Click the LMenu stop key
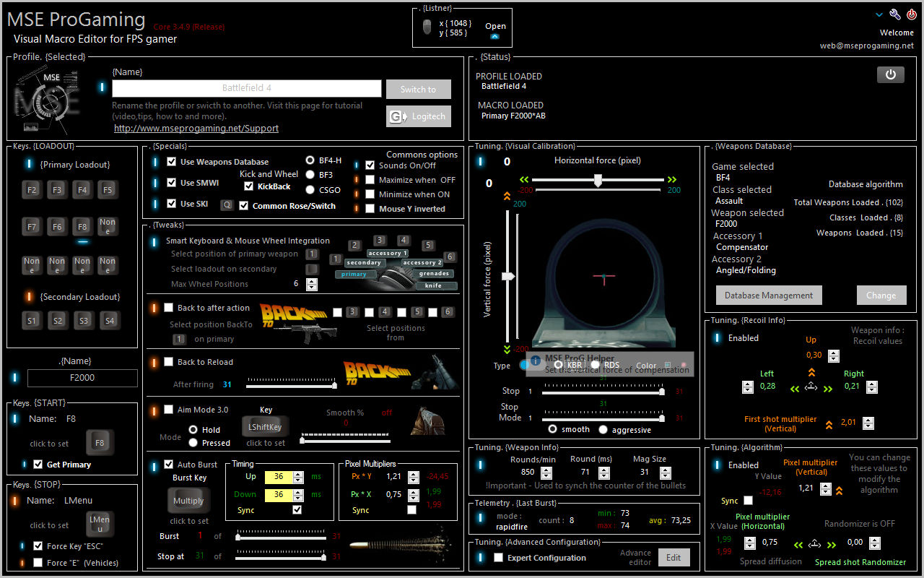Viewport: 924px width, 578px height. 99,525
